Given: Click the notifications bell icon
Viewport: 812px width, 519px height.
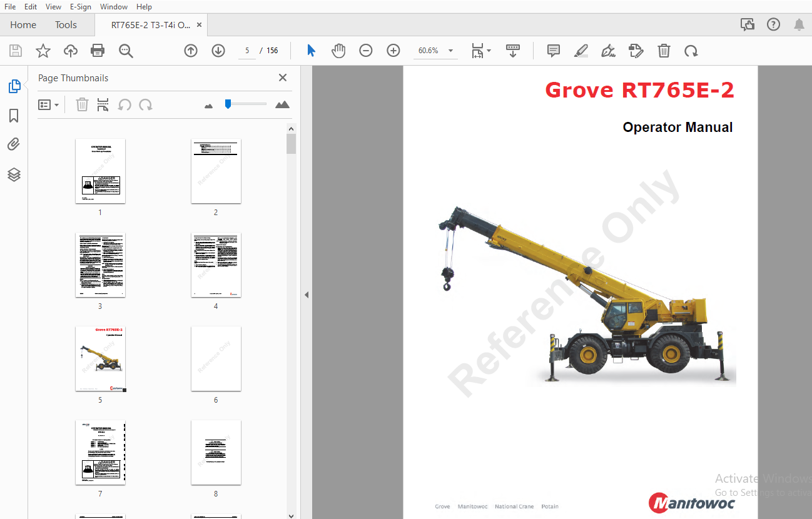Looking at the screenshot, I should tap(799, 25).
